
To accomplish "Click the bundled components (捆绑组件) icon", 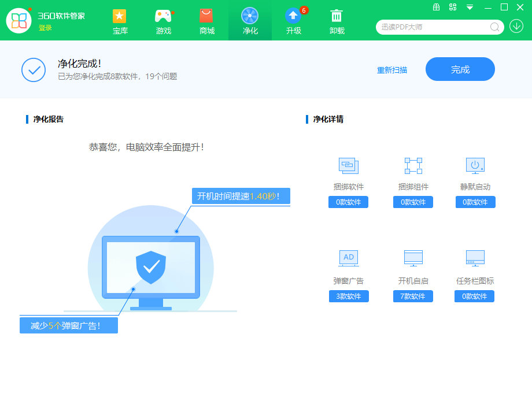I will click(413, 166).
